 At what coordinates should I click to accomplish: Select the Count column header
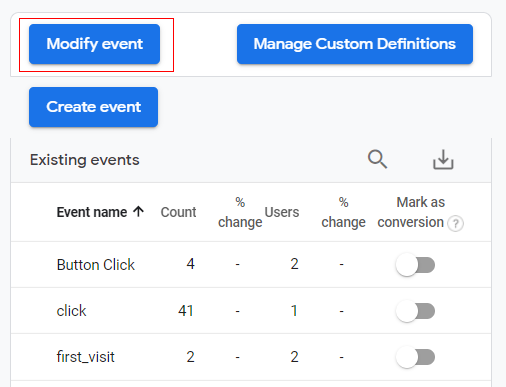click(178, 212)
